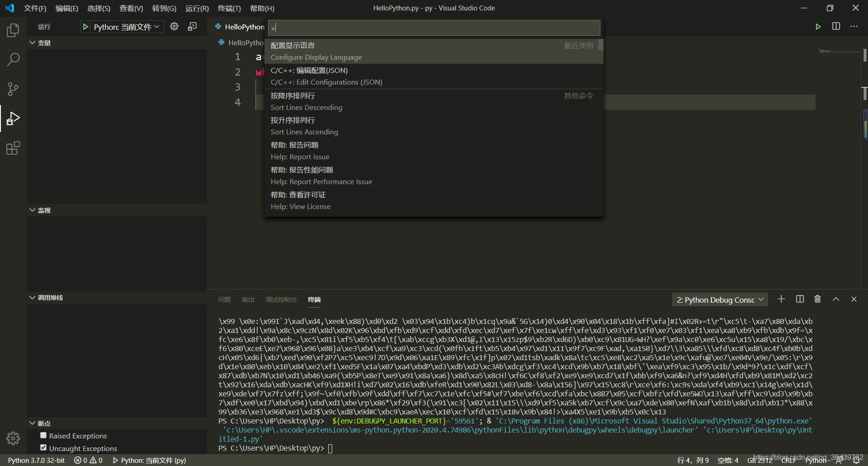Change indentation via 空格: 4
The image size is (868, 466).
point(728,460)
